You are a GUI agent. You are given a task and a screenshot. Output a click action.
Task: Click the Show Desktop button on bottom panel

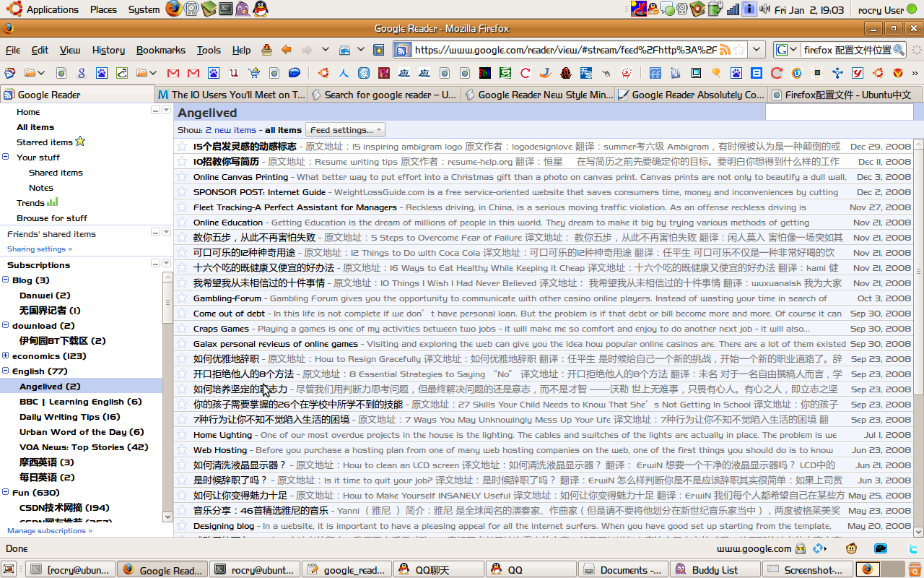point(9,569)
